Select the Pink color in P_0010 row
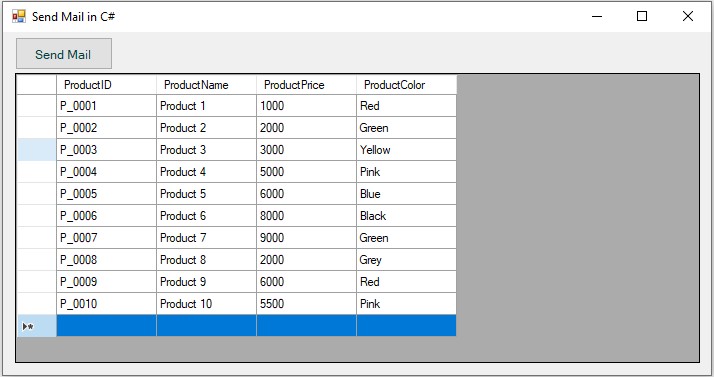Viewport: 714px width, 377px height. coord(407,304)
